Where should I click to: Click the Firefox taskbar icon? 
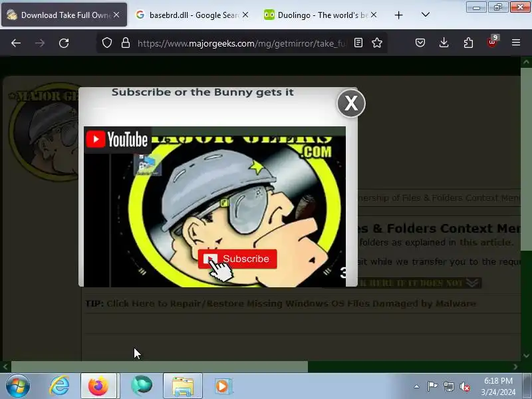click(98, 386)
